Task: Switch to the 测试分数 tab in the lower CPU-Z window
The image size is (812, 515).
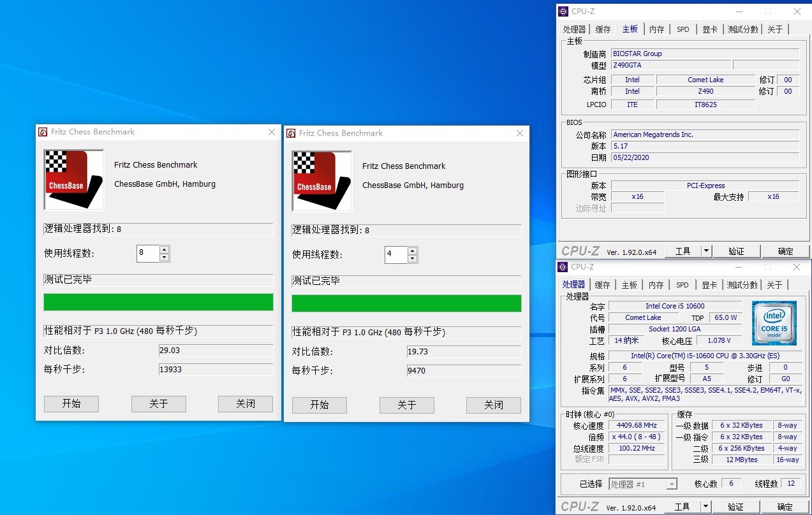Action: 742,285
